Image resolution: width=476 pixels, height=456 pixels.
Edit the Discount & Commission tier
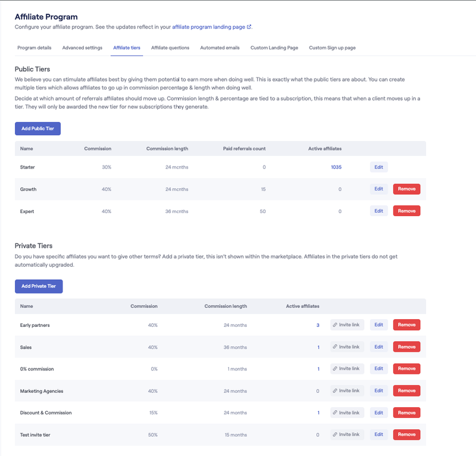378,413
